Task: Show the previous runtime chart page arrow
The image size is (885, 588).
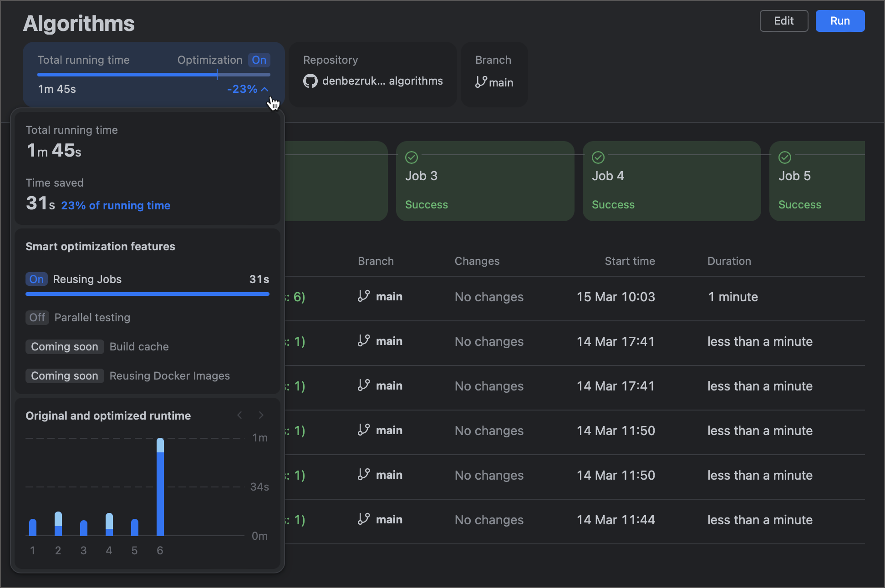Action: click(x=239, y=415)
